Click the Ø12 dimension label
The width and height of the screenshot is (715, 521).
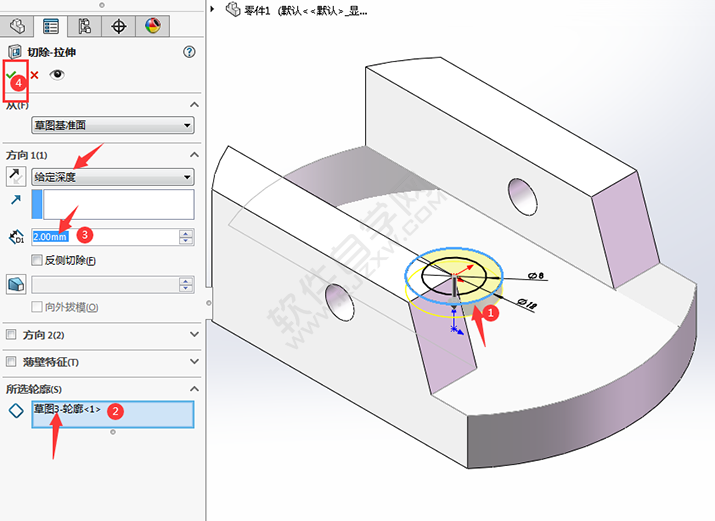pos(527,304)
